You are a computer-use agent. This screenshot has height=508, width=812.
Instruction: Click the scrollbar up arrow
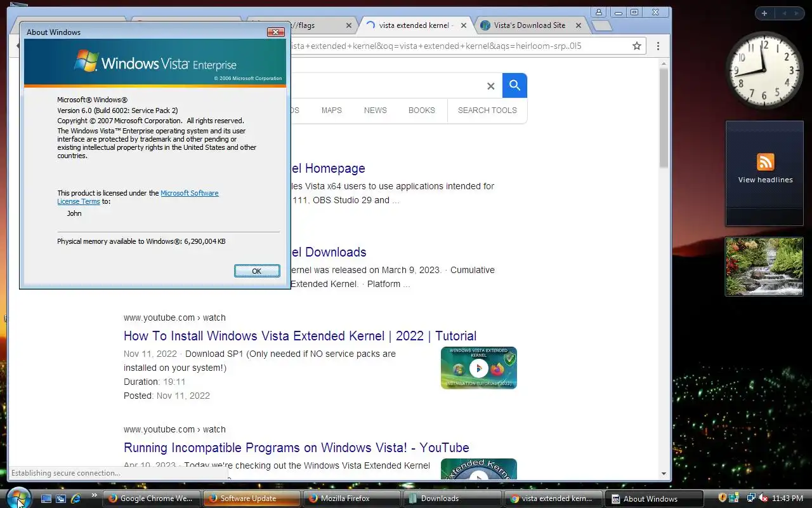click(x=664, y=63)
